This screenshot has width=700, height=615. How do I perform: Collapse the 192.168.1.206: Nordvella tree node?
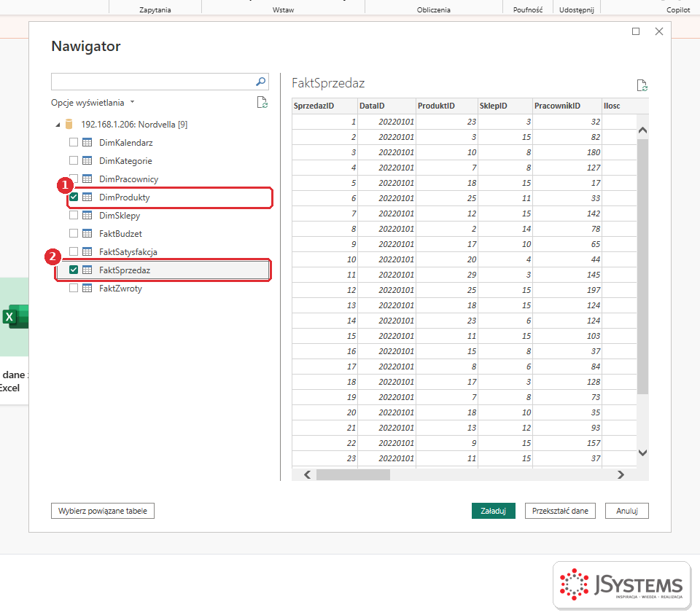click(x=58, y=125)
